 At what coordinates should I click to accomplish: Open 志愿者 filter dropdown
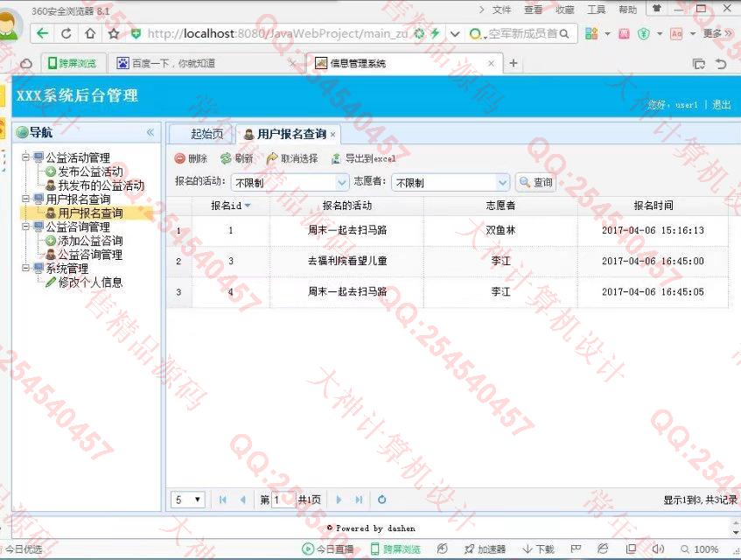pos(502,182)
